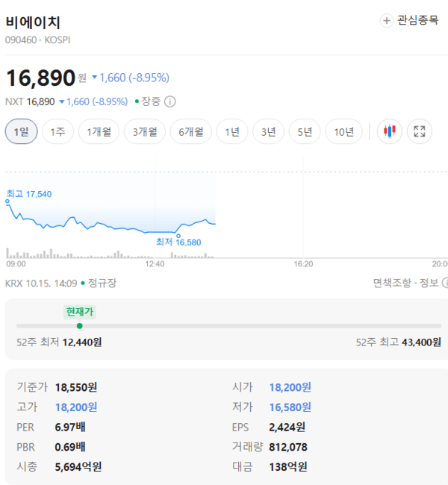The height and width of the screenshot is (485, 448).
Task: Click the 16:20 time axis label
Action: (x=303, y=264)
